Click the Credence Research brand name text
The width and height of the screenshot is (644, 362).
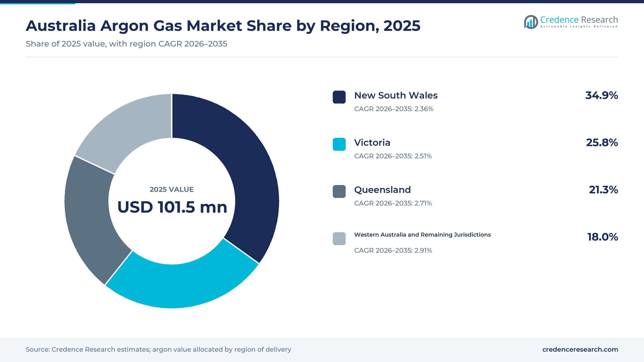pos(579,20)
